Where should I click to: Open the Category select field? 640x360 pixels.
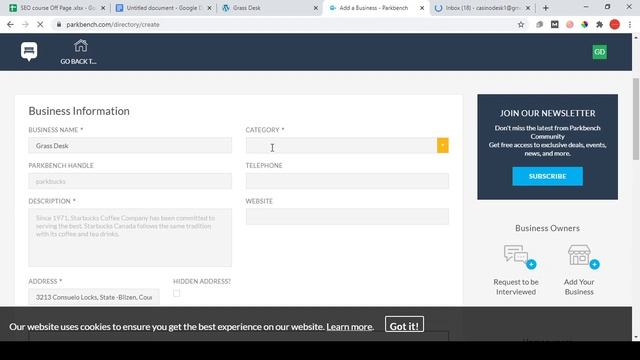(347, 146)
